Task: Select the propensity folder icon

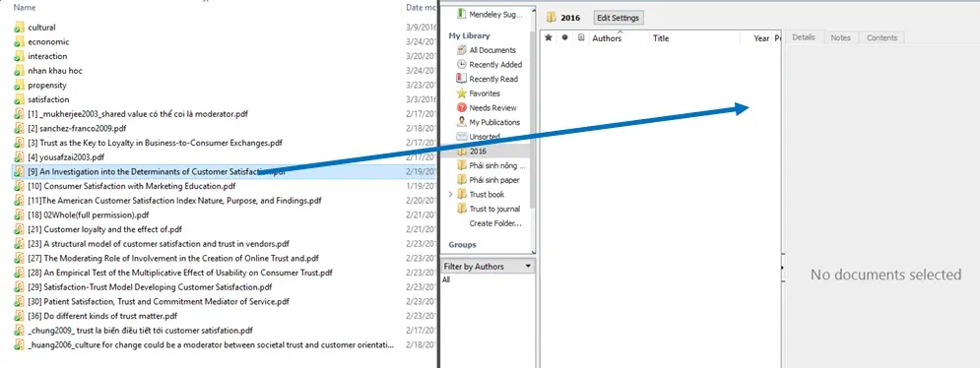Action: pos(19,85)
